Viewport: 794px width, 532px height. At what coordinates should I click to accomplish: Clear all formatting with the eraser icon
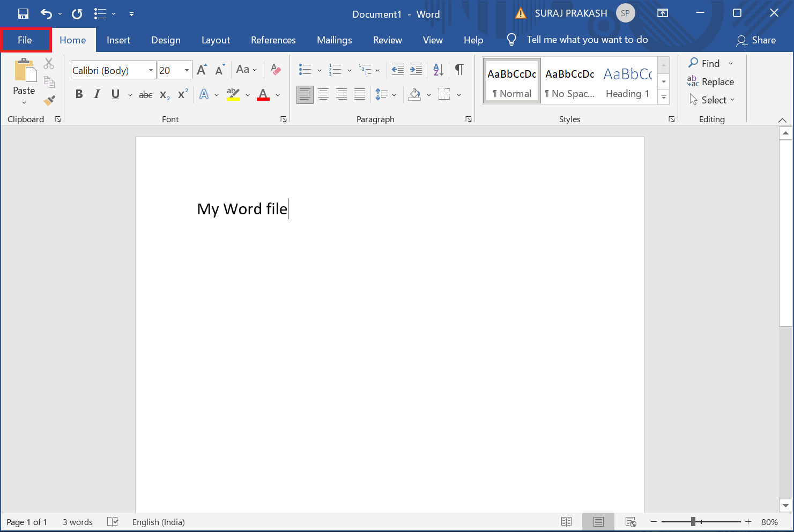276,70
